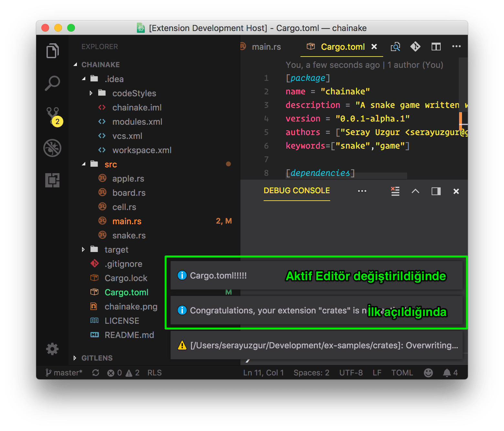Split the editor with the split icon
This screenshot has width=504, height=431.
coord(436,47)
